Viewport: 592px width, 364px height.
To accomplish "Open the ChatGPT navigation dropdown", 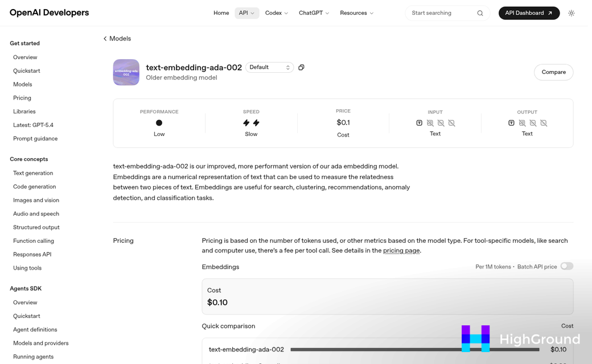I will click(x=313, y=13).
